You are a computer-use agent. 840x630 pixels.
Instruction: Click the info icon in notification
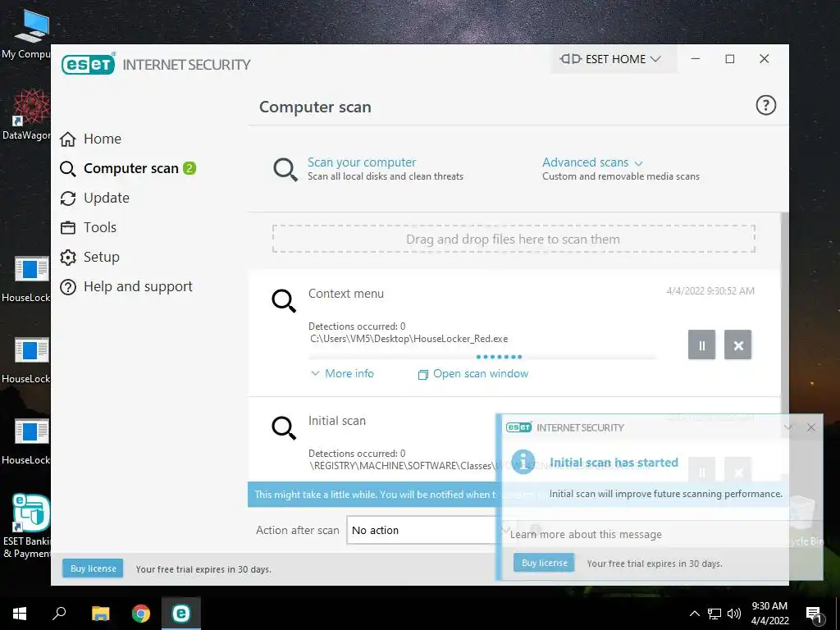(x=523, y=462)
